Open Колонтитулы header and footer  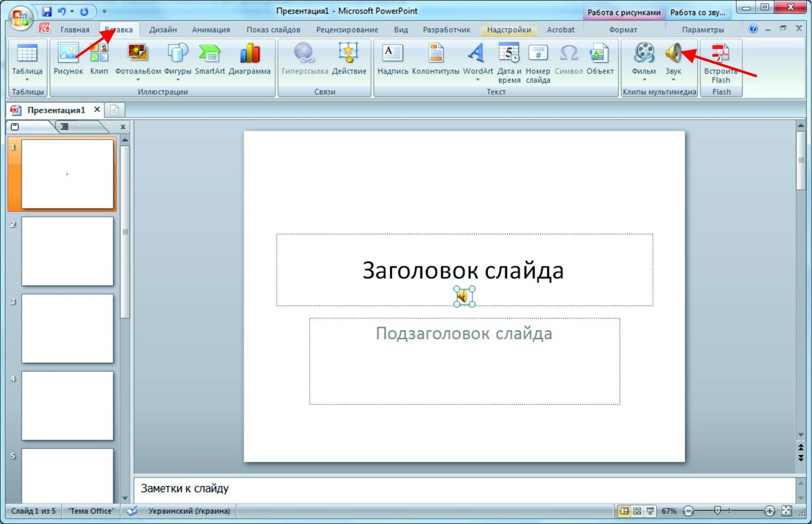[435, 53]
